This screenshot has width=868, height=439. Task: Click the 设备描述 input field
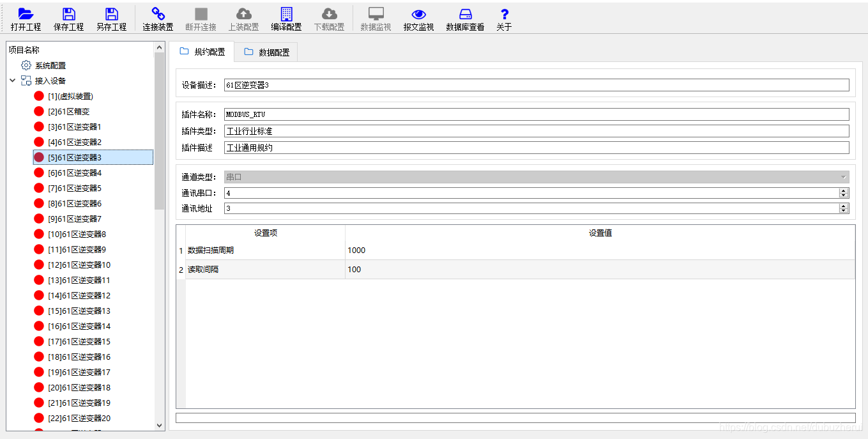(537, 85)
